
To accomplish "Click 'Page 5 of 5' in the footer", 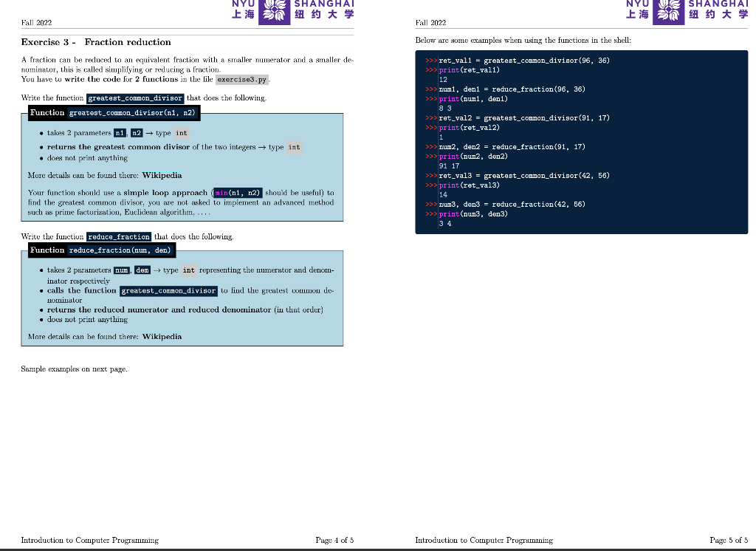I will pos(729,541).
